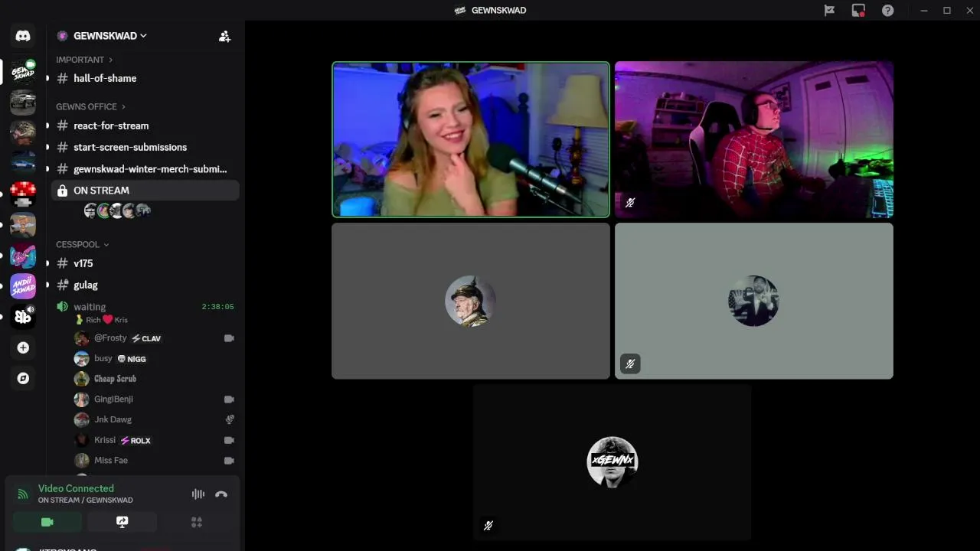Open Discord direct messages home icon
The image size is (980, 551).
click(x=23, y=36)
